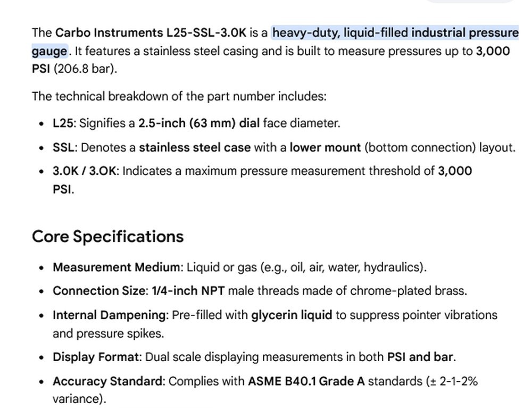Click the "3.0K / 3.OK" bullet label
Image resolution: width=532 pixels, height=417 pixels.
[x=84, y=171]
